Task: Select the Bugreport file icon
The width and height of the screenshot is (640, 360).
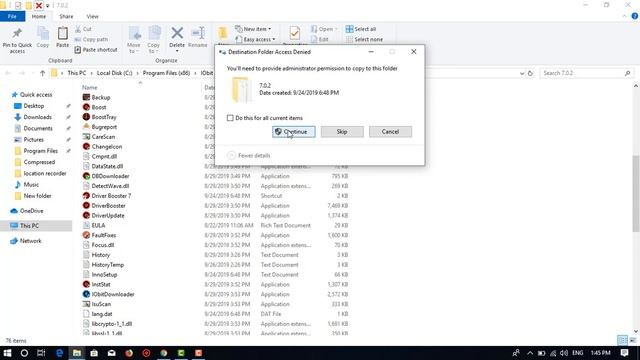Action: 86,127
